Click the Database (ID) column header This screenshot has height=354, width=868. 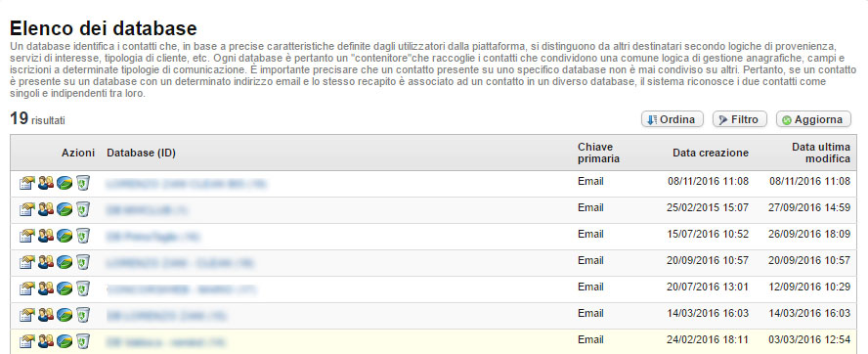[x=141, y=153]
